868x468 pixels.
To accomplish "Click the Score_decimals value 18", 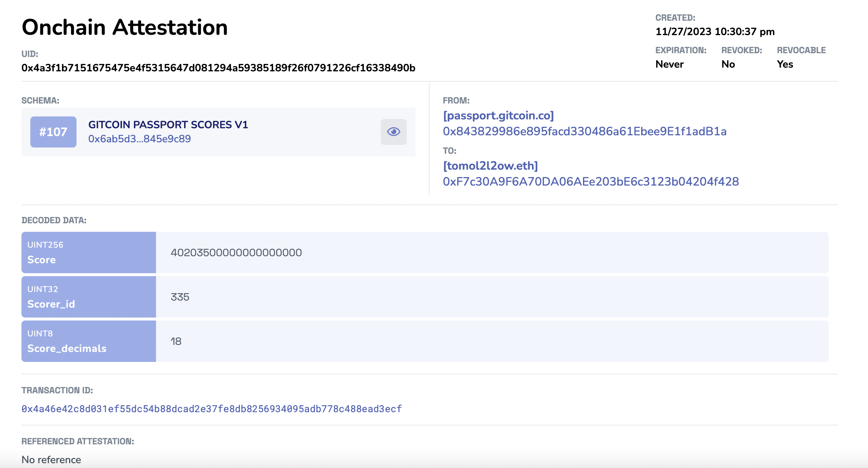I will (176, 342).
